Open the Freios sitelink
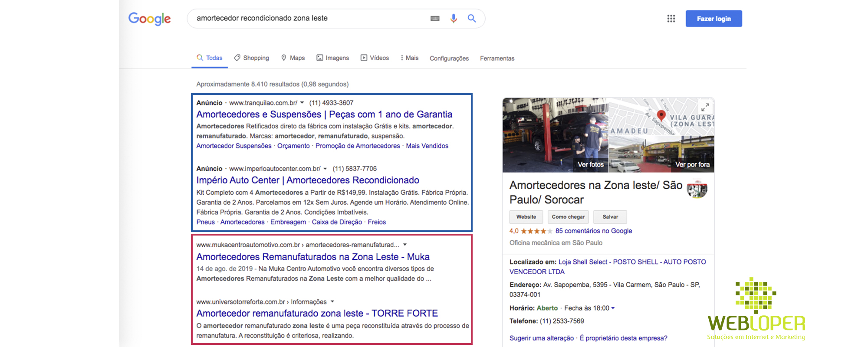 (x=377, y=222)
